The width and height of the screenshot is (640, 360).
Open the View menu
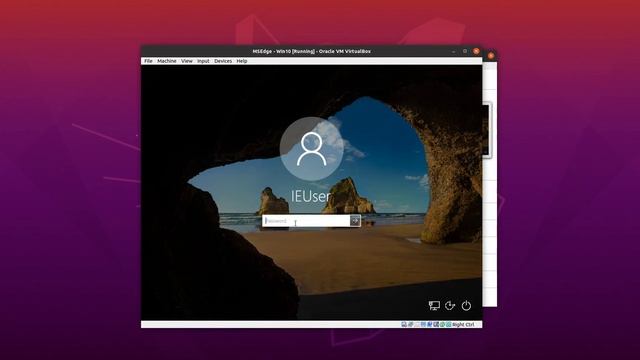pyautogui.click(x=187, y=61)
